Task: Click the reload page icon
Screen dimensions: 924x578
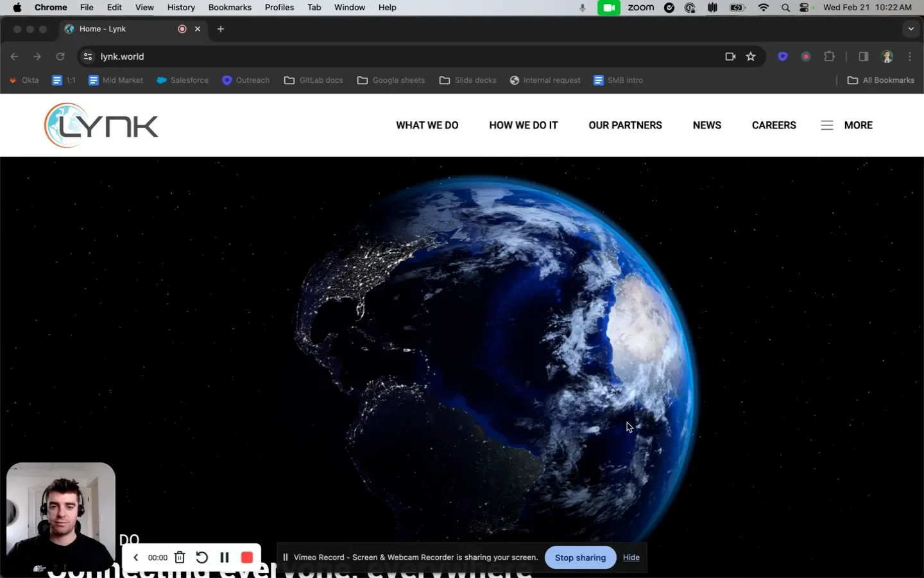Action: (x=60, y=57)
